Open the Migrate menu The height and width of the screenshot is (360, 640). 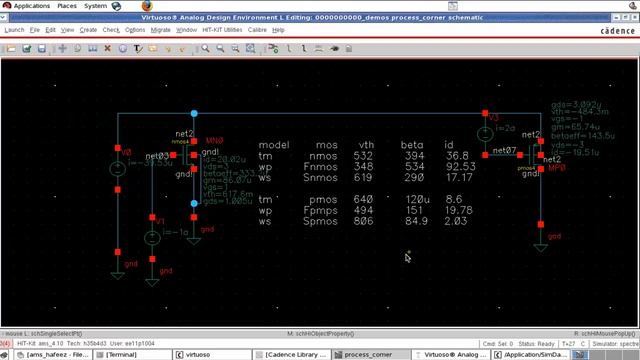coord(160,30)
